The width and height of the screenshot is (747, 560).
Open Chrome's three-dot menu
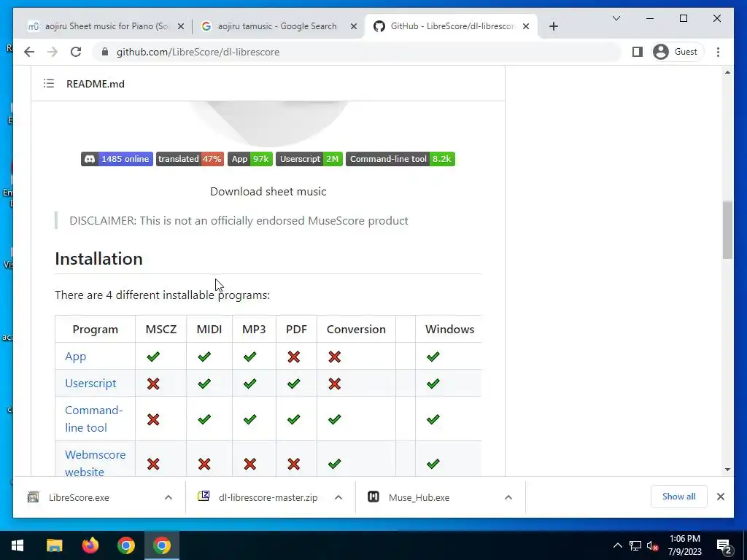[x=718, y=52]
